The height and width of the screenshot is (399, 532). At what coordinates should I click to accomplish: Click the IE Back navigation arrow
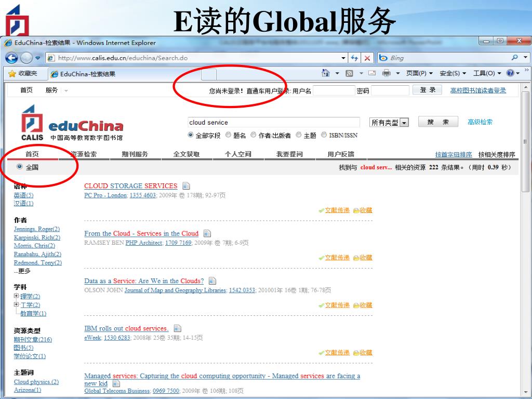[x=11, y=58]
